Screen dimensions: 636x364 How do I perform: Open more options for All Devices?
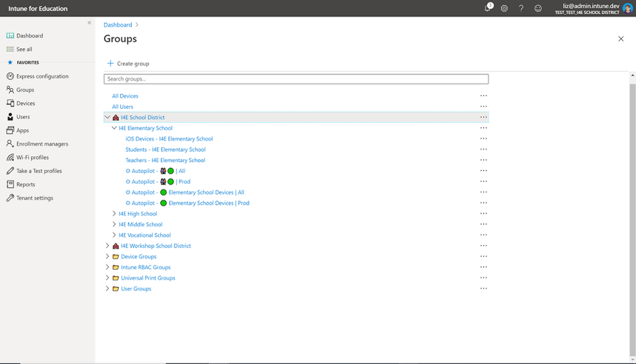point(483,95)
